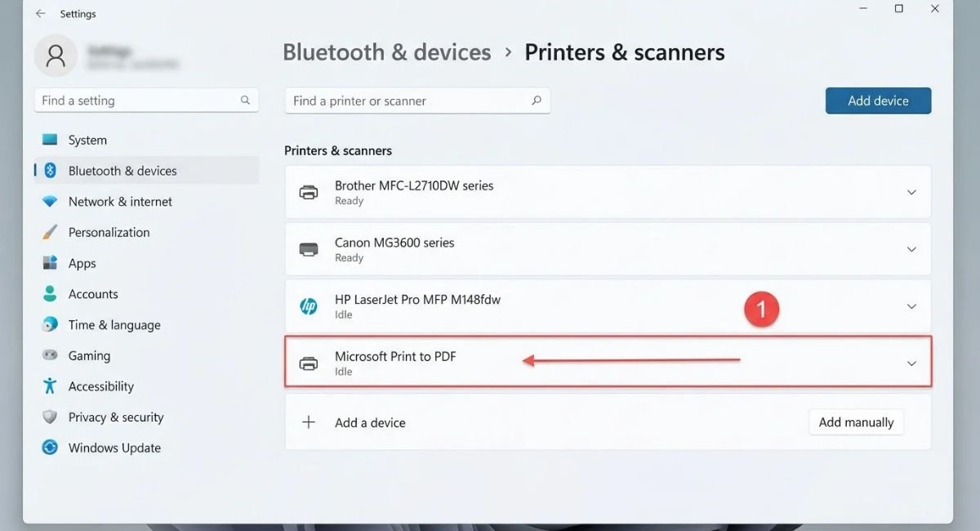Click the Network & internet wifi icon
This screenshot has width=980, height=531.
[50, 201]
